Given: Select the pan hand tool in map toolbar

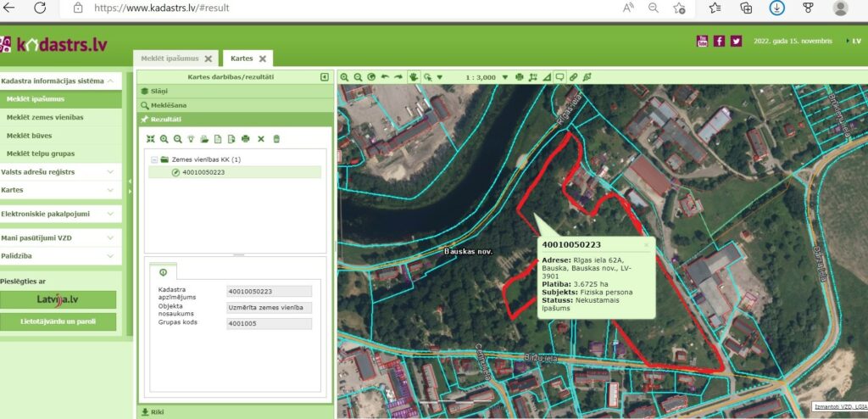Looking at the screenshot, I should tap(413, 77).
